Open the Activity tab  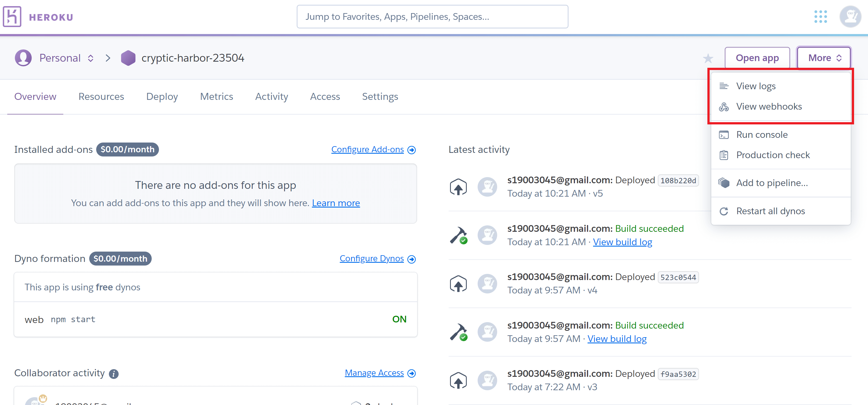tap(272, 97)
